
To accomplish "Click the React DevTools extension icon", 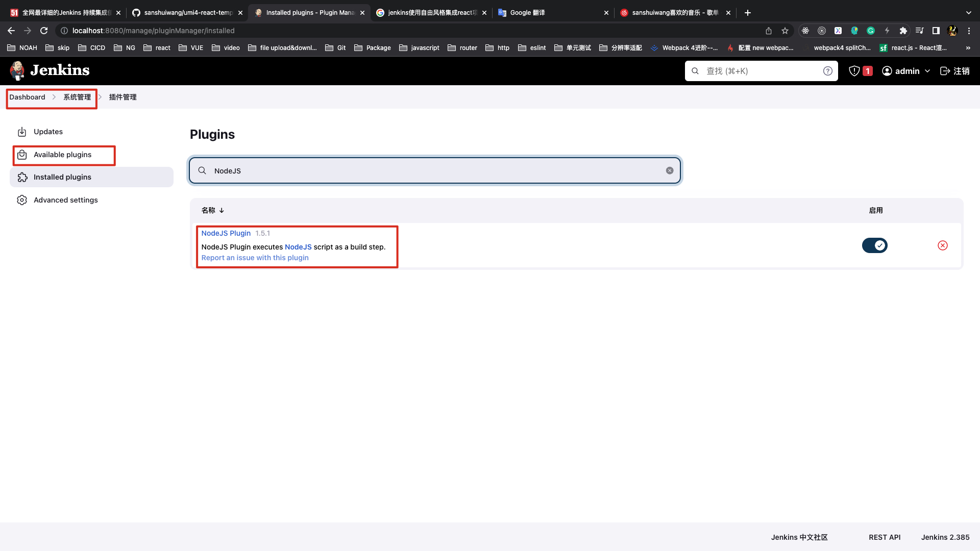I will coord(805,31).
